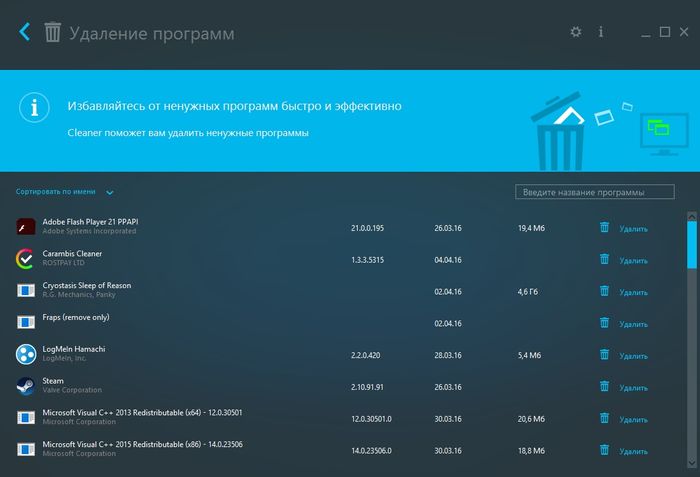The height and width of the screenshot is (477, 700).
Task: Click the LogMeIn Hamachi app icon
Action: [x=26, y=354]
